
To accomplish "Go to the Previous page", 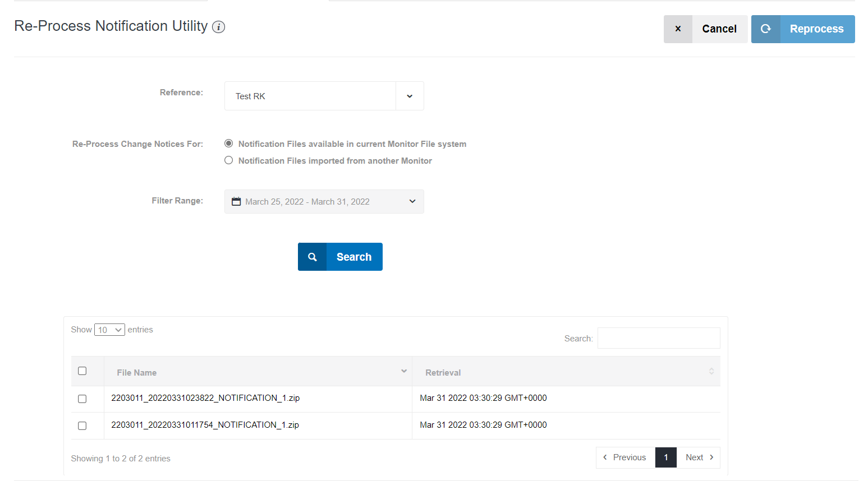I will pos(625,457).
